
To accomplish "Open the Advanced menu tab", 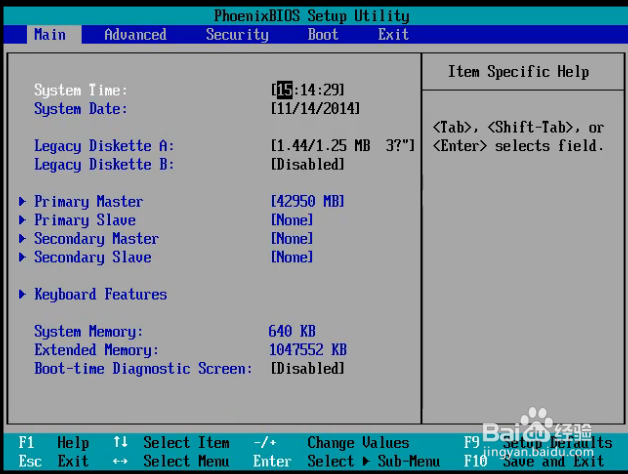I will tap(135, 34).
